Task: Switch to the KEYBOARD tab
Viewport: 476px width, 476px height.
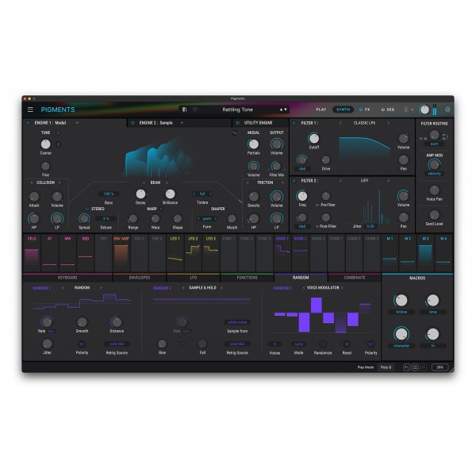Action: [x=67, y=278]
